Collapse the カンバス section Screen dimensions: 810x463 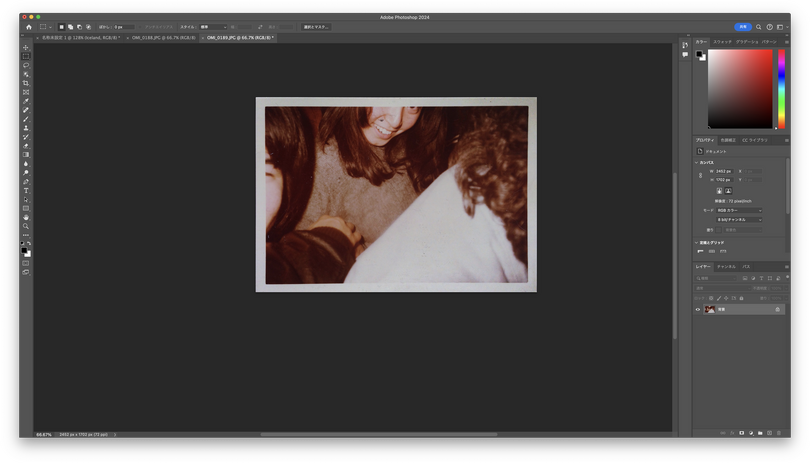pos(697,162)
